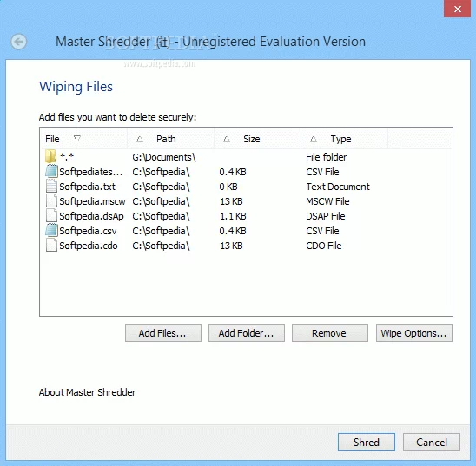Click the Softpedia.txt file icon
This screenshot has width=476, height=466.
click(x=51, y=186)
